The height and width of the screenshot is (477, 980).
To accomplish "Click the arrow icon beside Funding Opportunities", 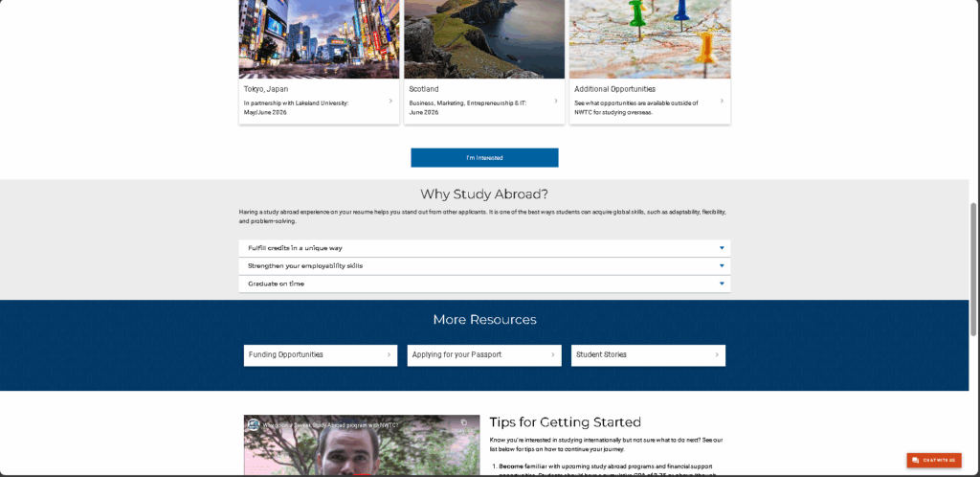I will (389, 355).
